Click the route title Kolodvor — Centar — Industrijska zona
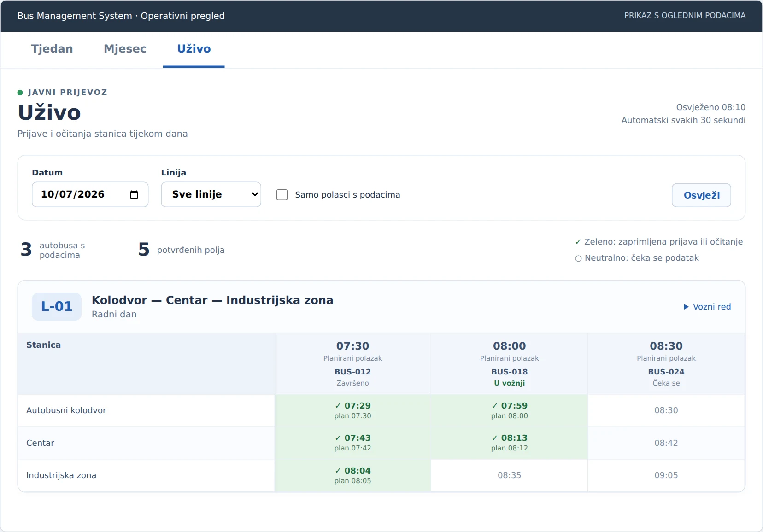 pyautogui.click(x=212, y=300)
